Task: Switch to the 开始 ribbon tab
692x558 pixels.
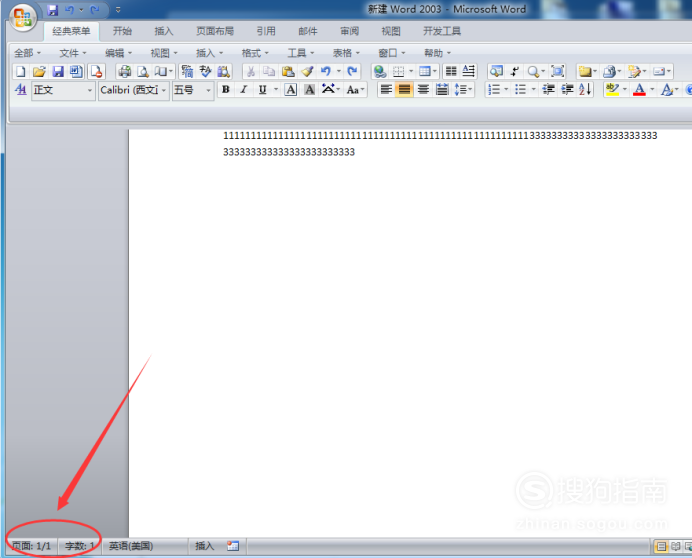Action: pyautogui.click(x=122, y=31)
